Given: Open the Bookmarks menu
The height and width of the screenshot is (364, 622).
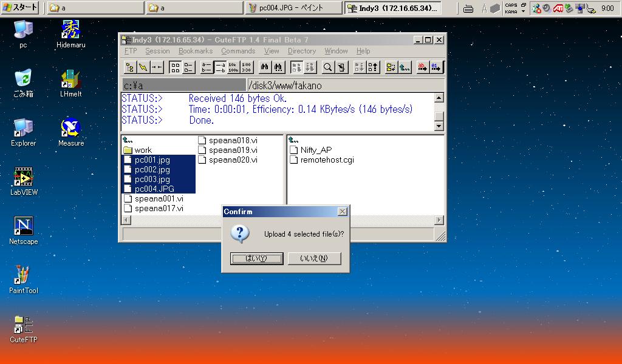Looking at the screenshot, I should (196, 51).
